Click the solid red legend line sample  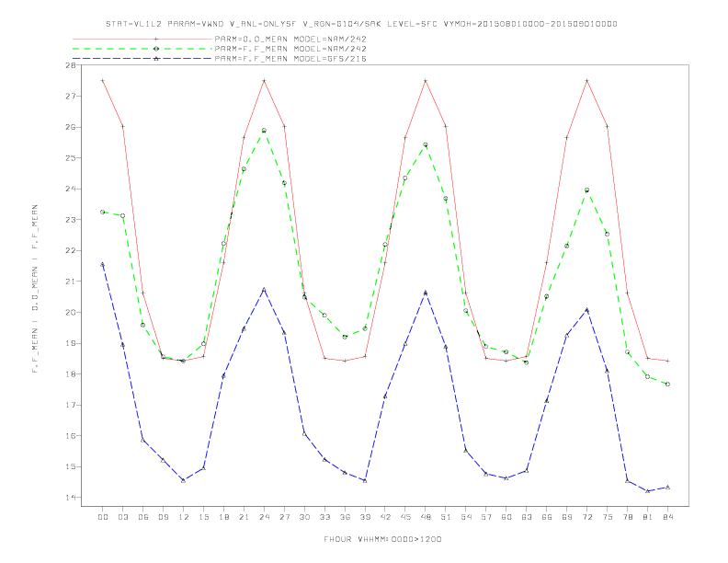142,39
